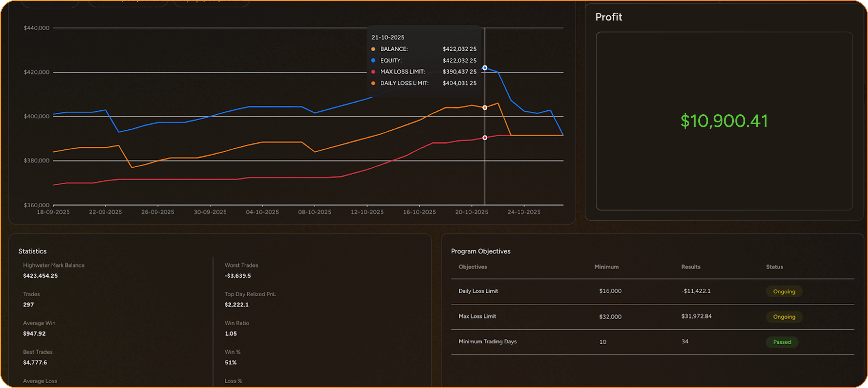This screenshot has width=868, height=388.
Task: Click the $390,437.25 max loss limit value
Action: pyautogui.click(x=460, y=72)
